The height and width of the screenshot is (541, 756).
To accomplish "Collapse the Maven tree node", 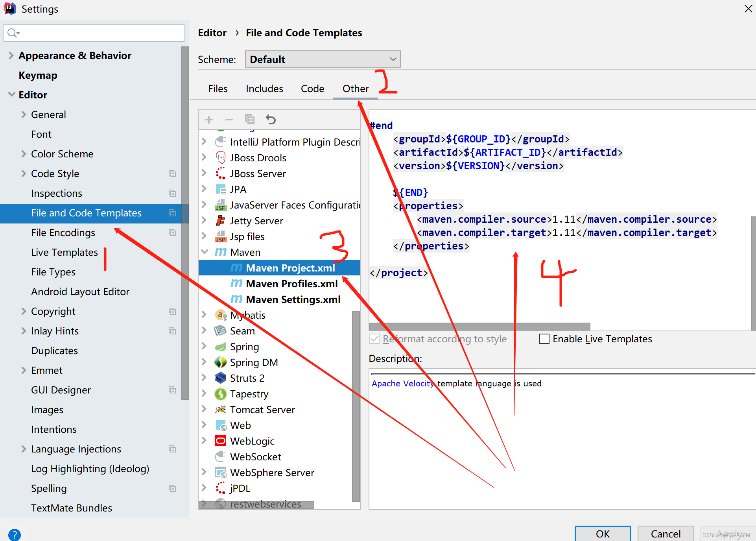I will pos(205,252).
